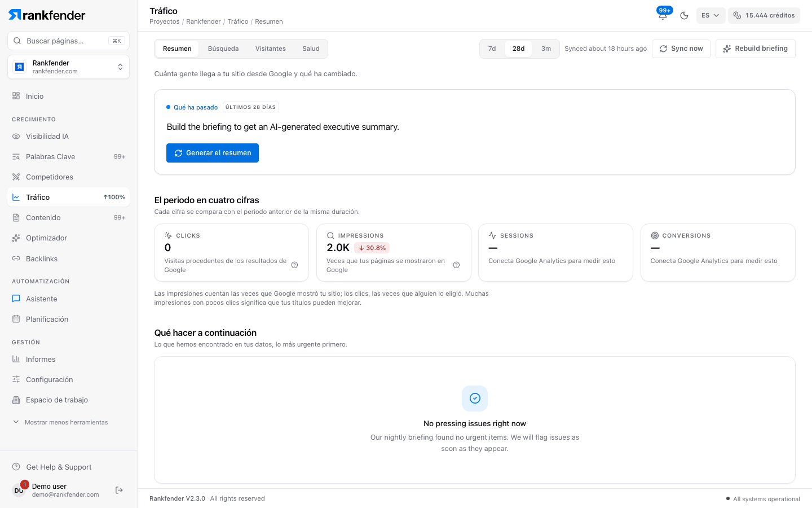Switch to the Salud tab
The height and width of the screenshot is (508, 812).
tap(311, 49)
